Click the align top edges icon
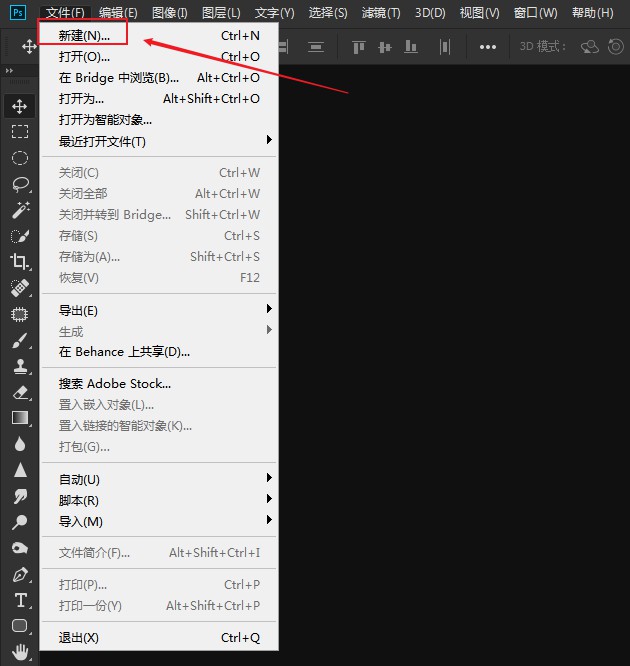Viewport: 630px width, 666px height. click(359, 47)
